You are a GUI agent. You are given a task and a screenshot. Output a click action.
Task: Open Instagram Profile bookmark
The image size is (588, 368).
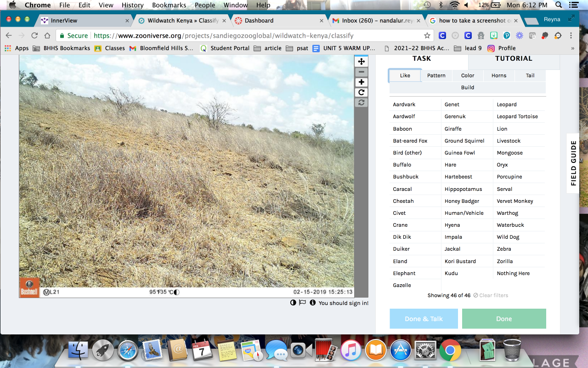(502, 48)
